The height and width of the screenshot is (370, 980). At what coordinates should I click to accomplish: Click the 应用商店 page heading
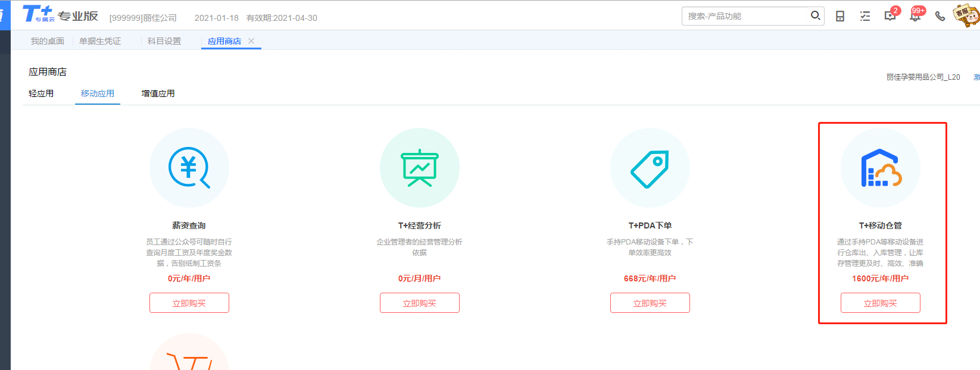[x=48, y=72]
